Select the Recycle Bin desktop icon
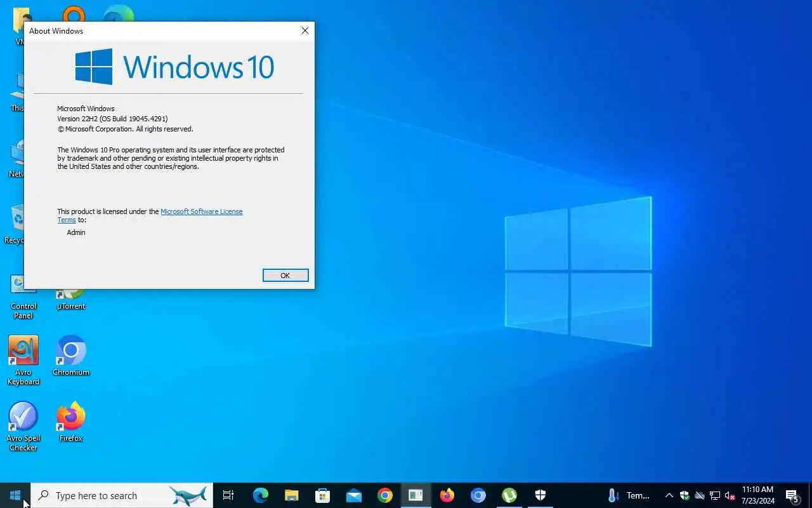The height and width of the screenshot is (508, 812). (x=15, y=225)
